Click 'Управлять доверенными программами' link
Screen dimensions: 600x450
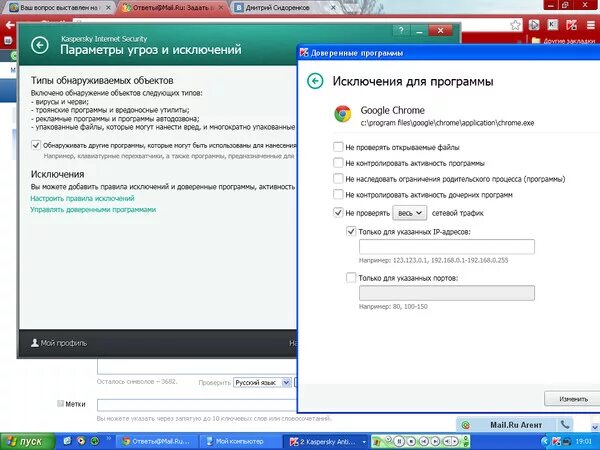pos(93,209)
